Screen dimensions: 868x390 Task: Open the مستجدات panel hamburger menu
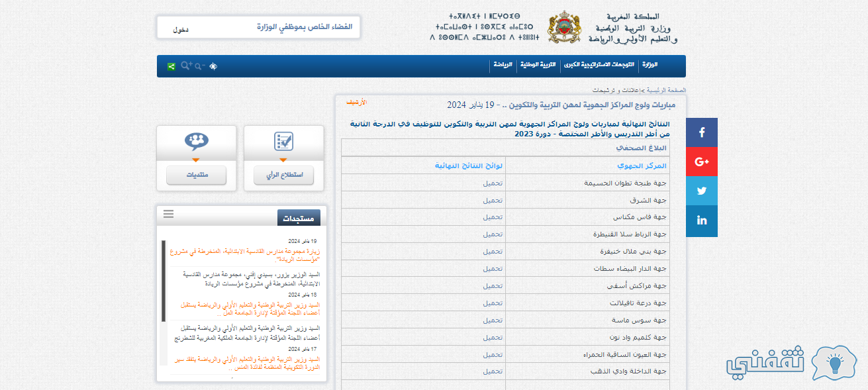click(x=168, y=214)
